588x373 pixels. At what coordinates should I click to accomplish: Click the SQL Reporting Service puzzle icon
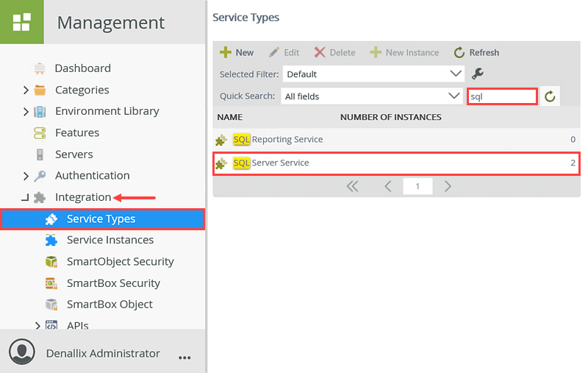pyautogui.click(x=221, y=140)
